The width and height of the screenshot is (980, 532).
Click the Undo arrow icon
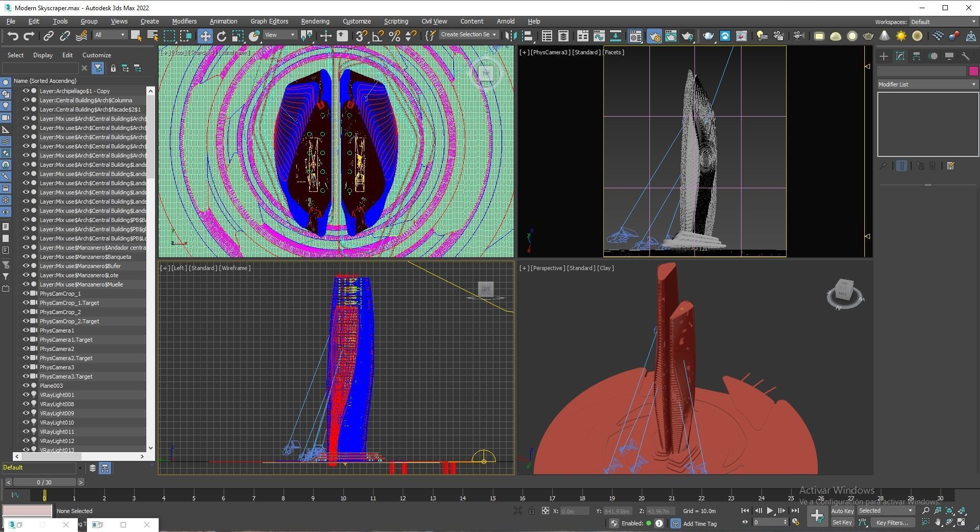coord(13,36)
